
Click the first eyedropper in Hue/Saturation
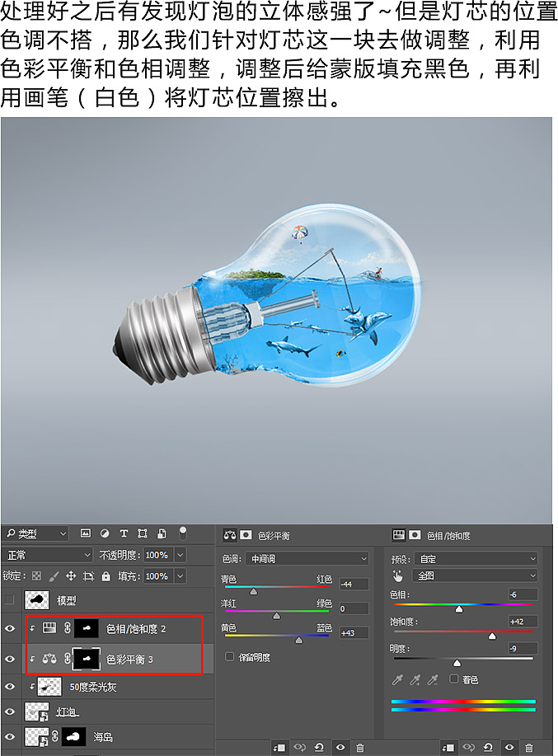(397, 680)
